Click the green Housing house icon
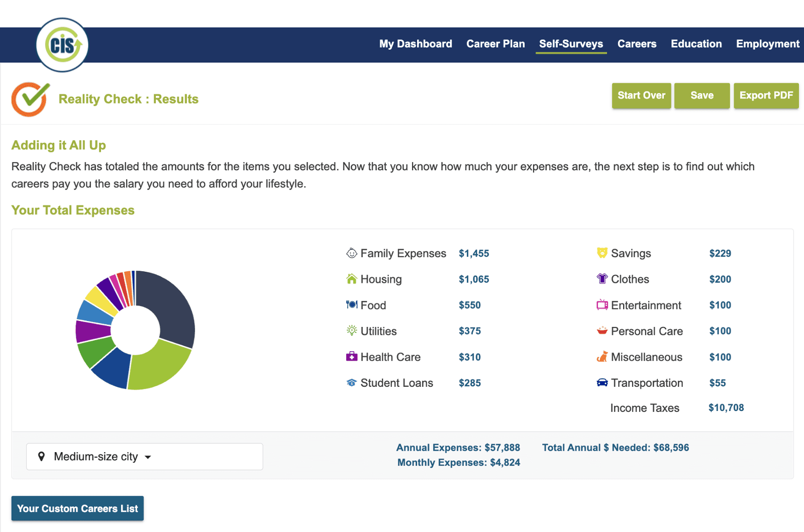The width and height of the screenshot is (804, 532). tap(351, 279)
